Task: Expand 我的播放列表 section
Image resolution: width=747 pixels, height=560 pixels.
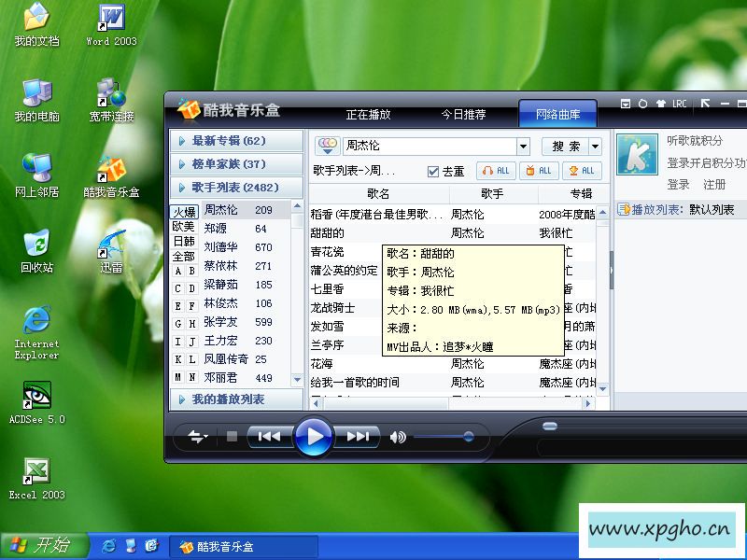Action: [x=236, y=399]
